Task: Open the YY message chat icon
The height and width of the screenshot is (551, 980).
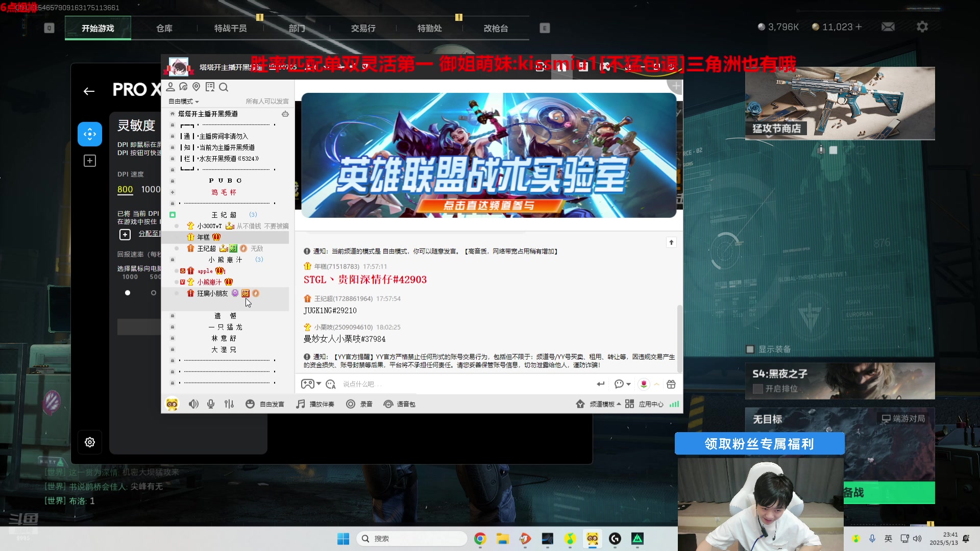Action: (x=183, y=87)
